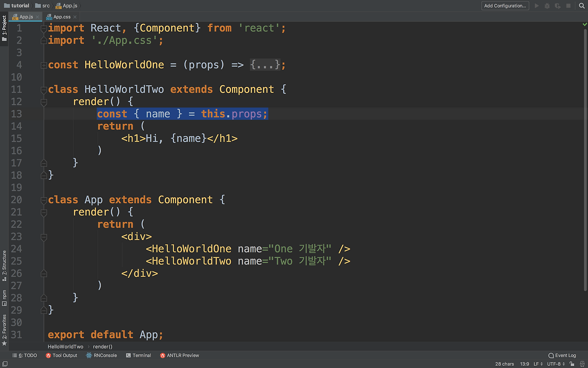
Task: Collapse the import block on line 1
Action: [44, 29]
